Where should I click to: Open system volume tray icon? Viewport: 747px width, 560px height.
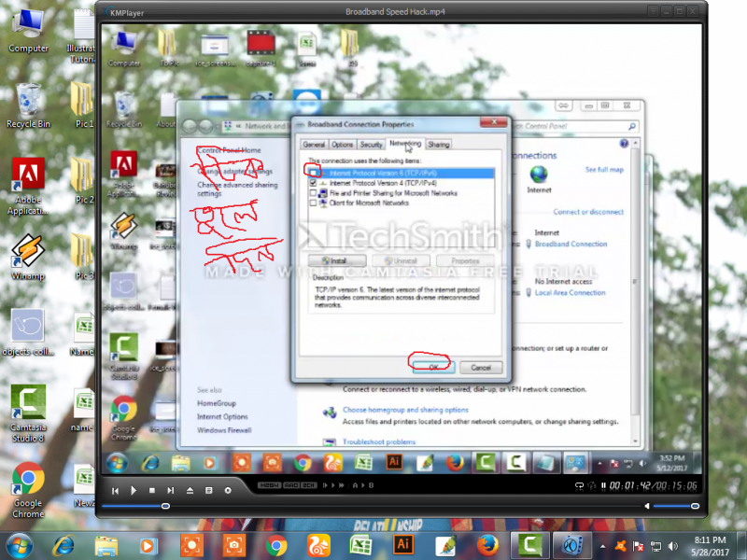point(672,546)
